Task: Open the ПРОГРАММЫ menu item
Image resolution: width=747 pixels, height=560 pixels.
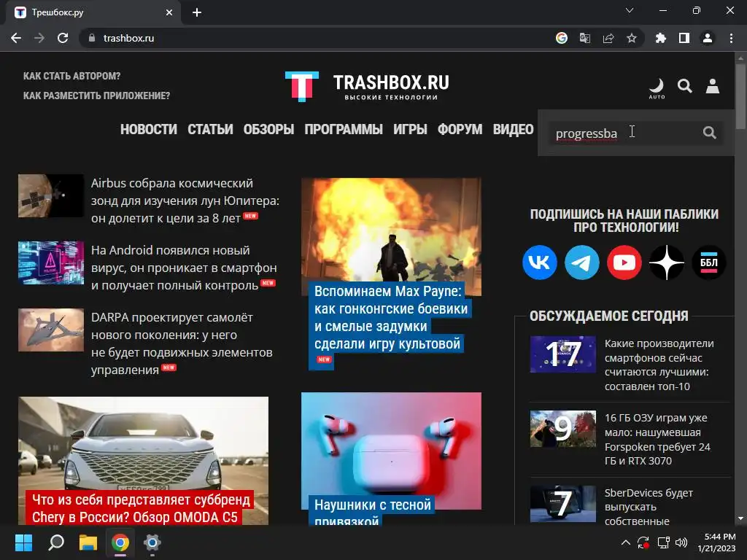Action: tap(344, 129)
